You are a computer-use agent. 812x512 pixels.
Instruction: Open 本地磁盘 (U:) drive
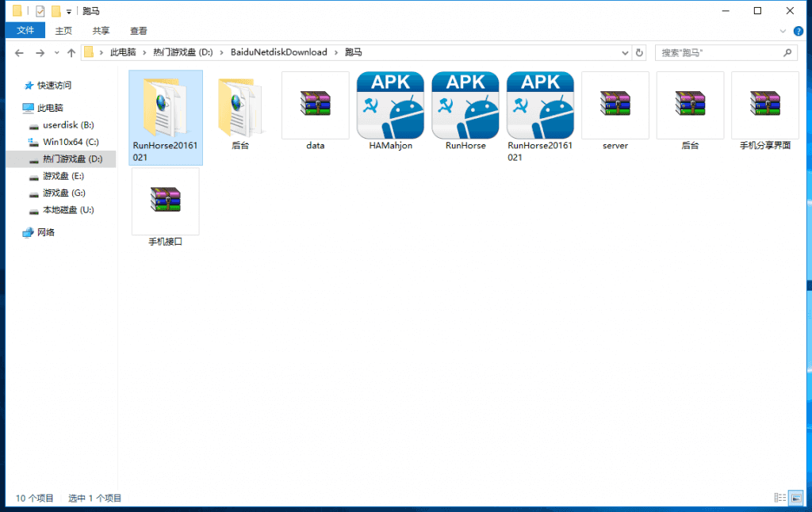click(x=68, y=210)
